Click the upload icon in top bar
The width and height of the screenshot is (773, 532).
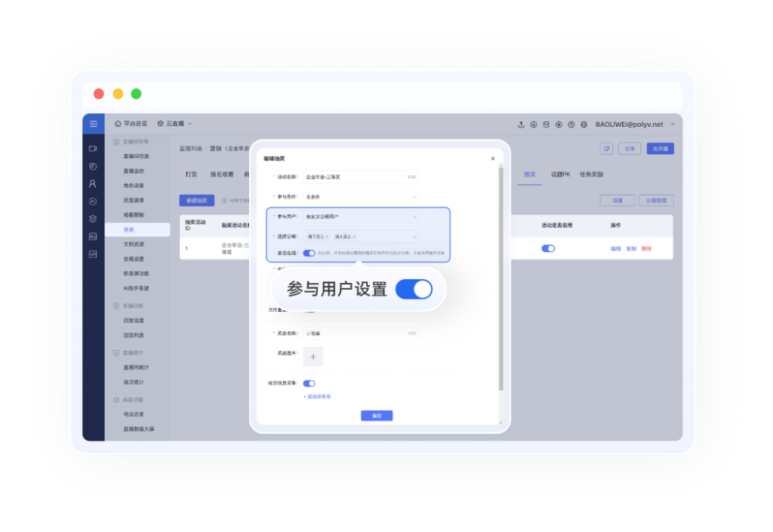click(x=521, y=125)
